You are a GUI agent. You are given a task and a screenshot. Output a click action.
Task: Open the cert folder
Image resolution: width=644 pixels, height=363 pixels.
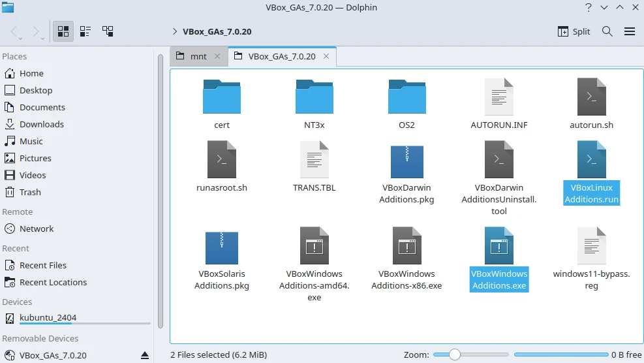tap(222, 97)
